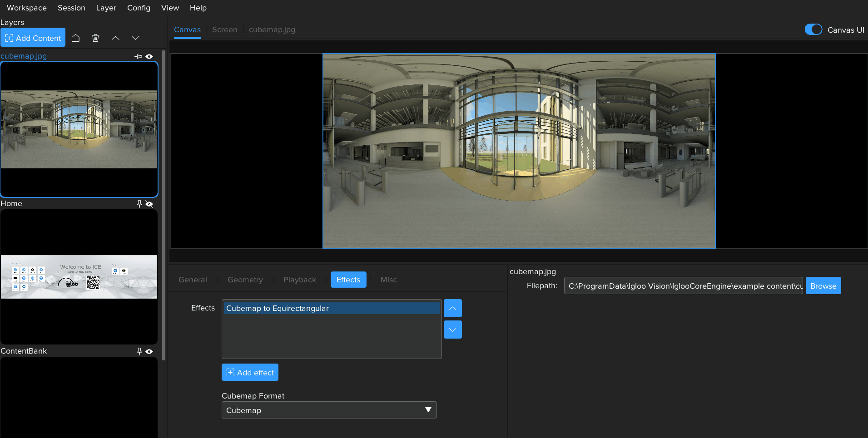Pin the ContentBank layer

(x=139, y=351)
